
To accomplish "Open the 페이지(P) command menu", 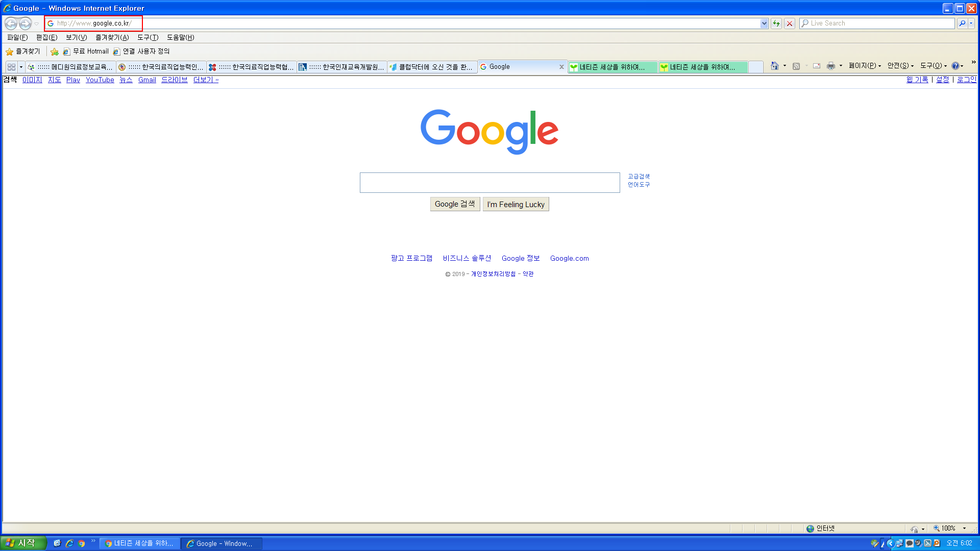I will click(865, 66).
